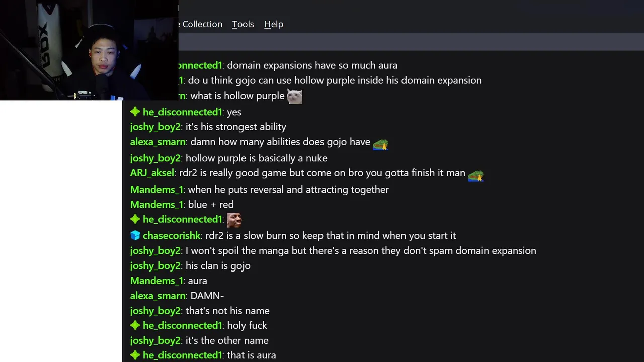The image size is (644, 362).
Task: Click chasecorishk's blue cube badge
Action: point(135,235)
